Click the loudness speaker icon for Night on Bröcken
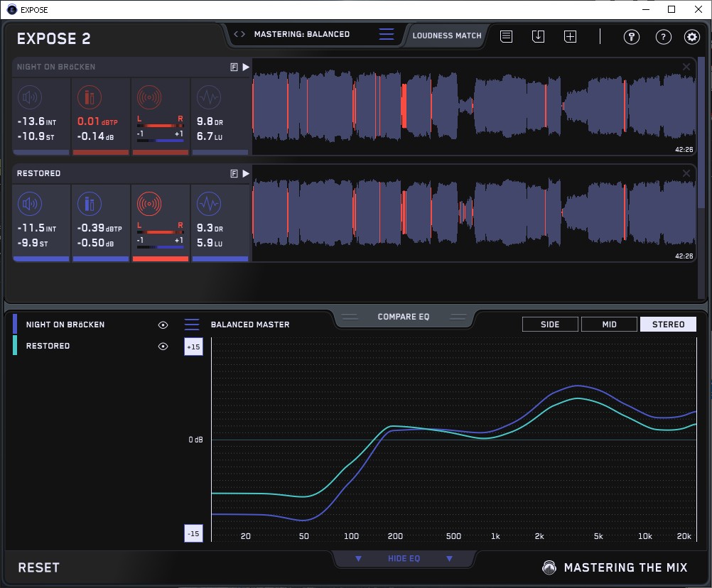 [x=30, y=97]
